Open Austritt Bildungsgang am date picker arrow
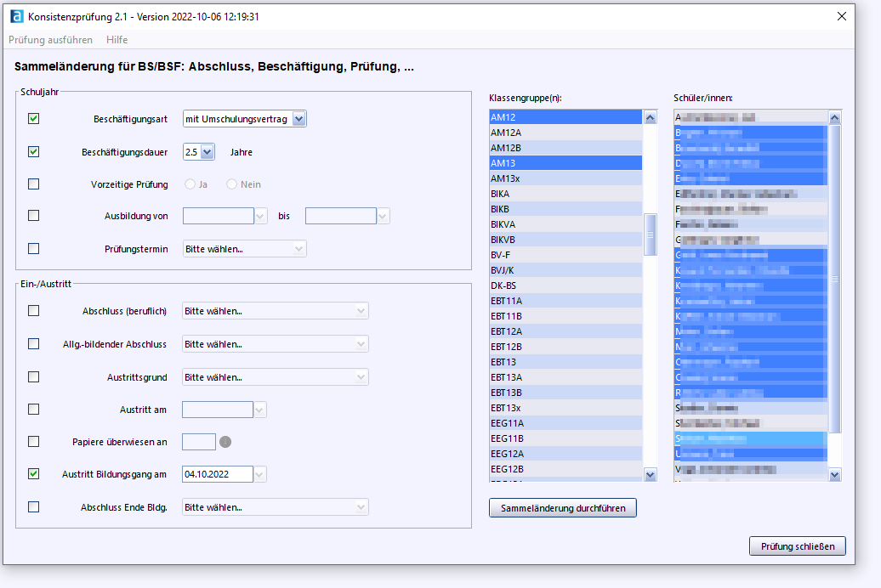The height and width of the screenshot is (588, 881). coord(259,474)
